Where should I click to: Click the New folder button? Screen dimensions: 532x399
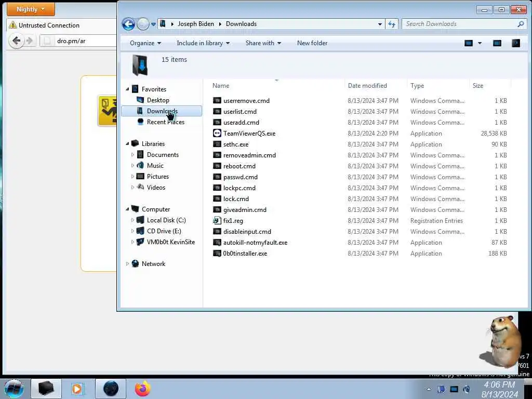click(x=312, y=43)
